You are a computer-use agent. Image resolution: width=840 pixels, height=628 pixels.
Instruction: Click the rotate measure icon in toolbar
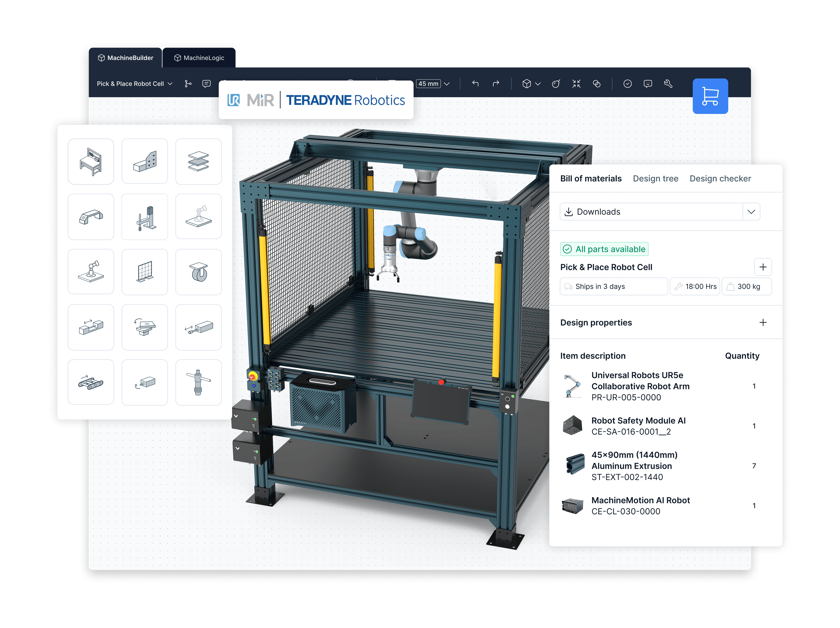click(556, 84)
